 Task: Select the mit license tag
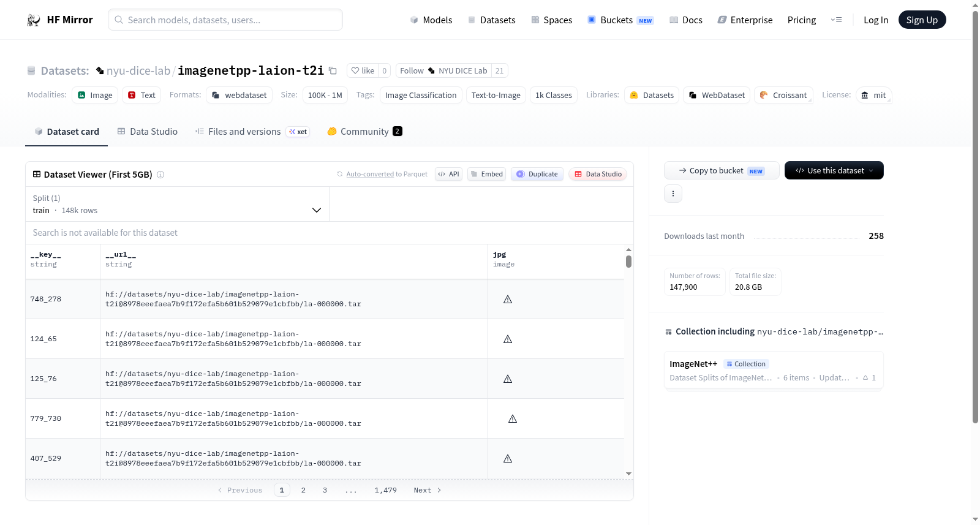[873, 95]
